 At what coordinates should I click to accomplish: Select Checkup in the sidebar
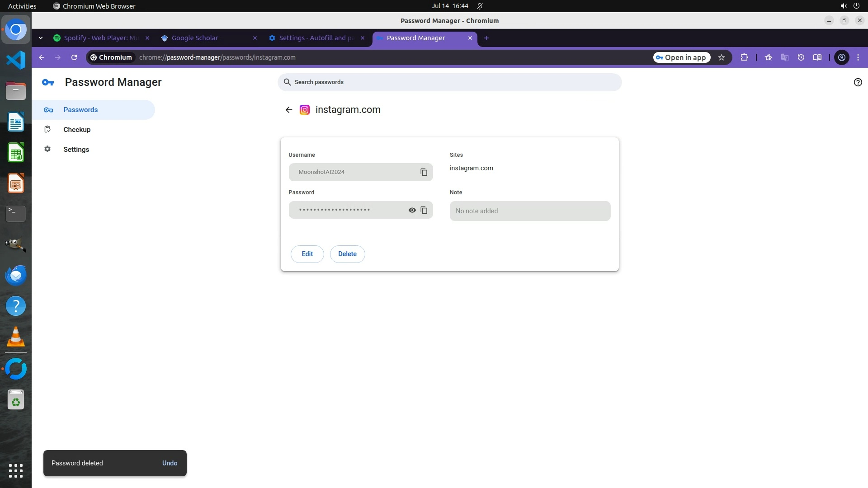[x=77, y=130]
